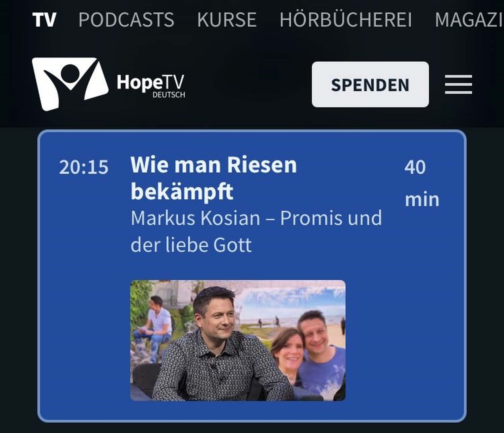
Task: Click the 'der liebe Gott' subtitle line
Action: pos(191,245)
